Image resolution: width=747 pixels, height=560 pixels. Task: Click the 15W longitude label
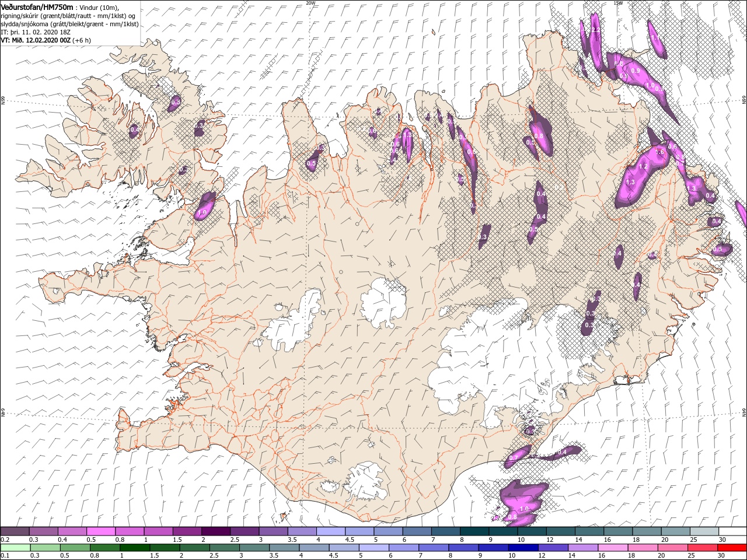click(618, 3)
